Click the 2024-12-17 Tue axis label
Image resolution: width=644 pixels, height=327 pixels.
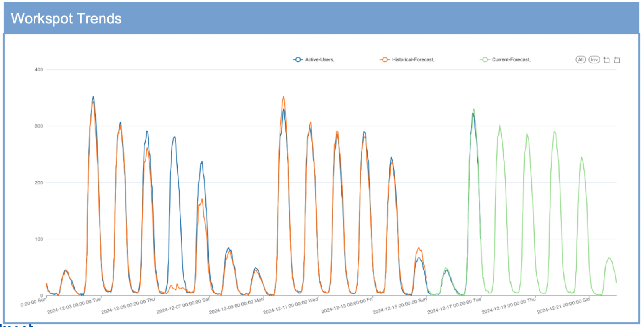click(x=454, y=306)
